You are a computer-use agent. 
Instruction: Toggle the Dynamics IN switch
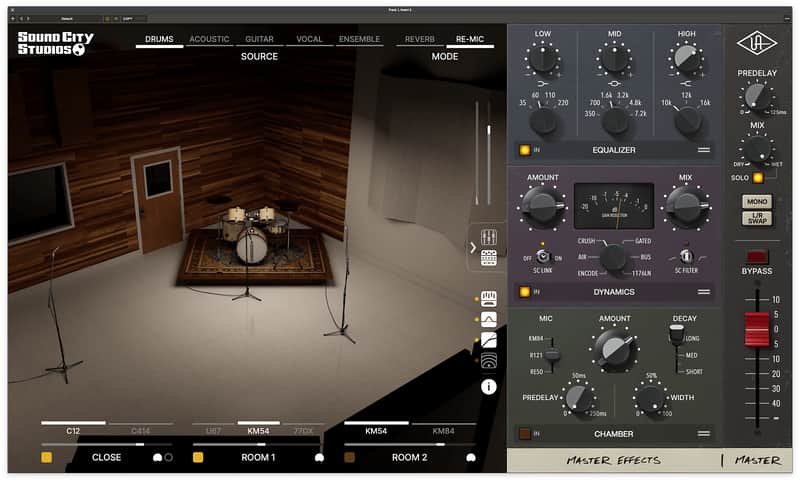coord(524,292)
